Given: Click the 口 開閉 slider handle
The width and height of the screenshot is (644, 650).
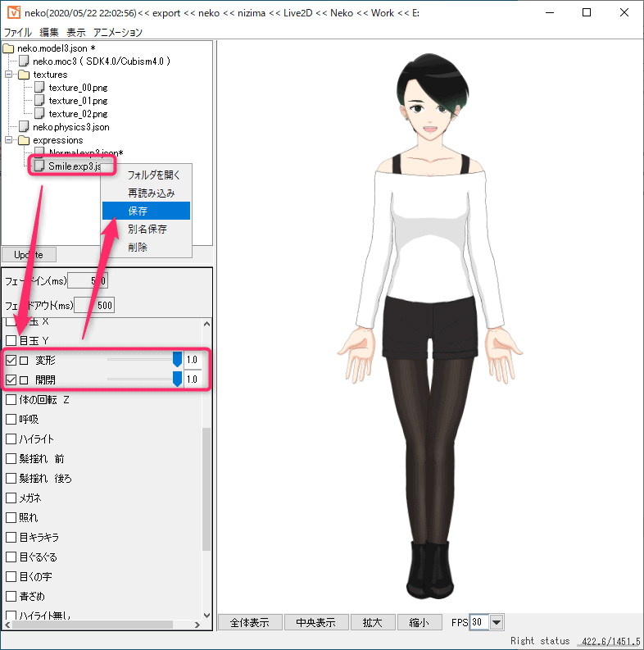Looking at the screenshot, I should pos(176,380).
